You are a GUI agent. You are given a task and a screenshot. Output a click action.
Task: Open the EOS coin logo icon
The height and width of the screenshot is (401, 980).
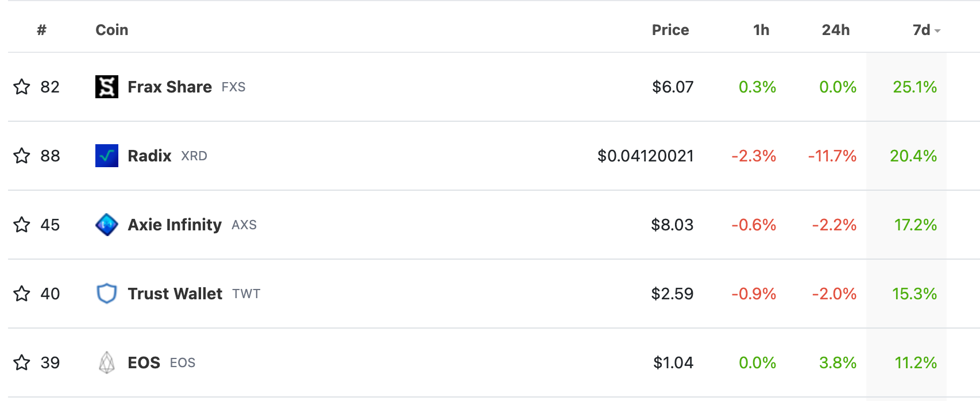pos(107,363)
